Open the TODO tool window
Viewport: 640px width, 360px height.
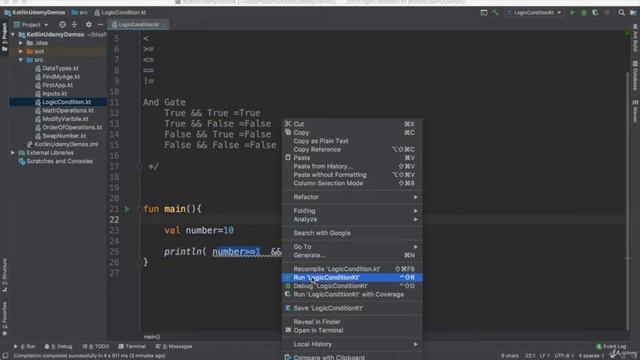[96, 346]
